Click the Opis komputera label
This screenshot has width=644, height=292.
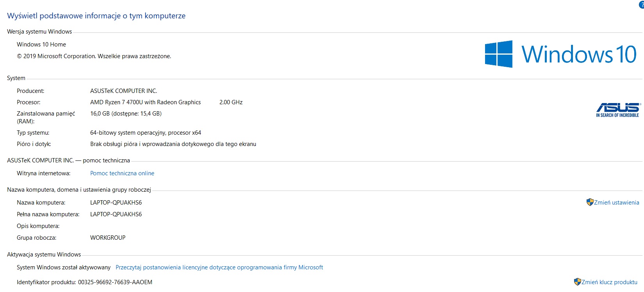pyautogui.click(x=38, y=226)
